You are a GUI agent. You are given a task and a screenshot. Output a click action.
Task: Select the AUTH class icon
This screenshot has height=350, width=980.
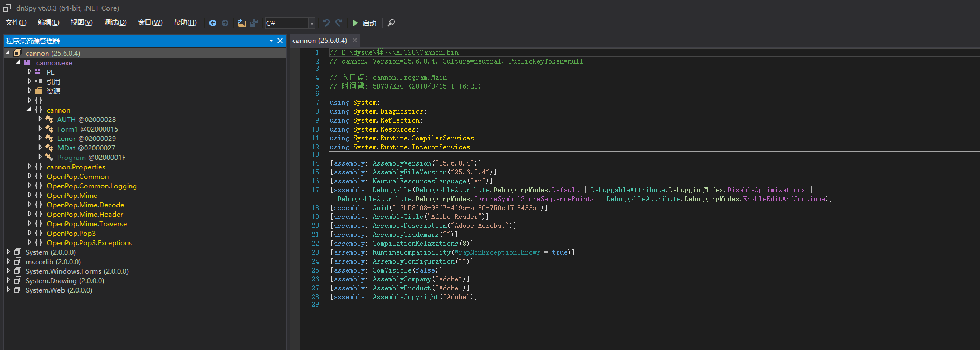coord(50,120)
